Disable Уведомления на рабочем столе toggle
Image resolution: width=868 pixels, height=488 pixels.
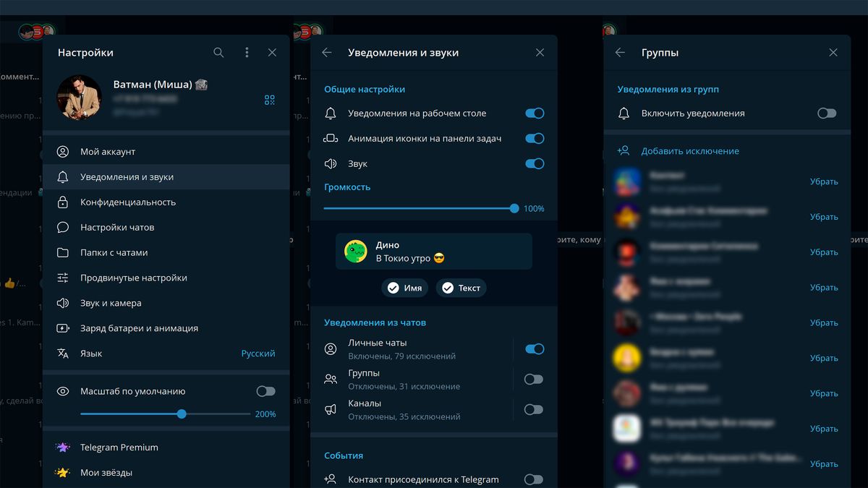click(534, 113)
